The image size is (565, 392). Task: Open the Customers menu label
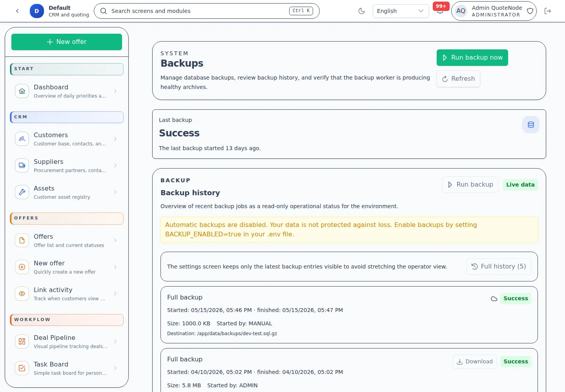point(51,135)
